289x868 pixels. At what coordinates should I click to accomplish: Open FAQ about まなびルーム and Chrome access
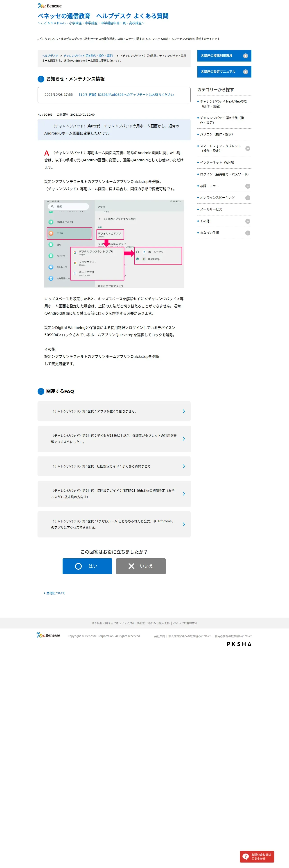click(x=114, y=524)
